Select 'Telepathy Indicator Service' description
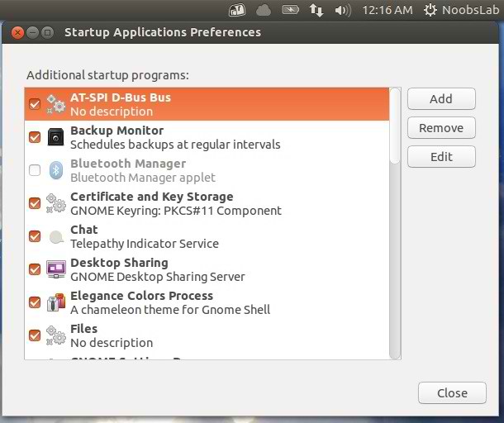The height and width of the screenshot is (423, 504). coord(145,244)
